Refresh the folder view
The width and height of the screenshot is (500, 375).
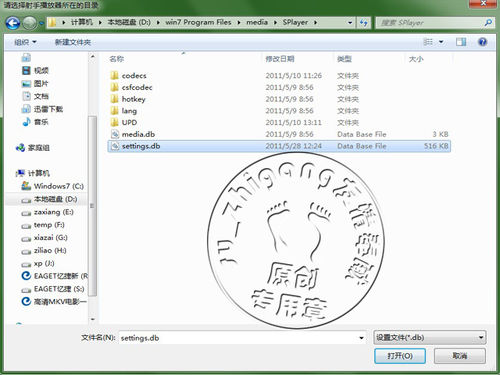tap(363, 23)
